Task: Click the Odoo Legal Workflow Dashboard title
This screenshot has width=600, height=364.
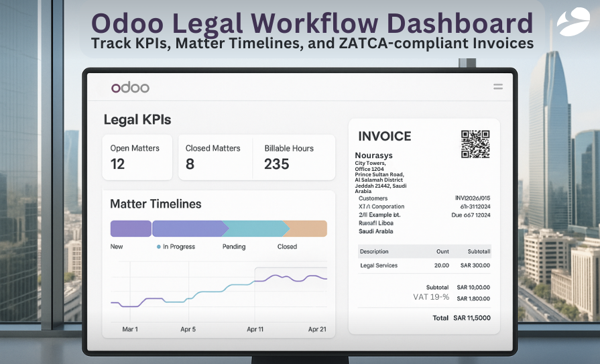Action: click(312, 23)
